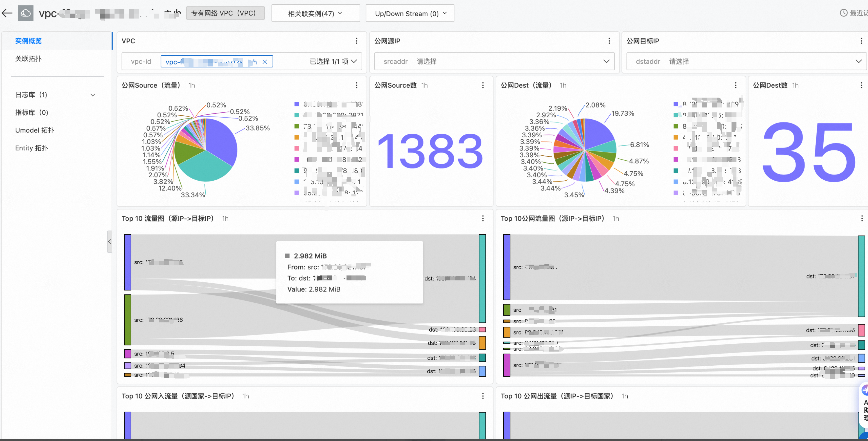Remove the selected vpc-id tag with X

point(265,62)
